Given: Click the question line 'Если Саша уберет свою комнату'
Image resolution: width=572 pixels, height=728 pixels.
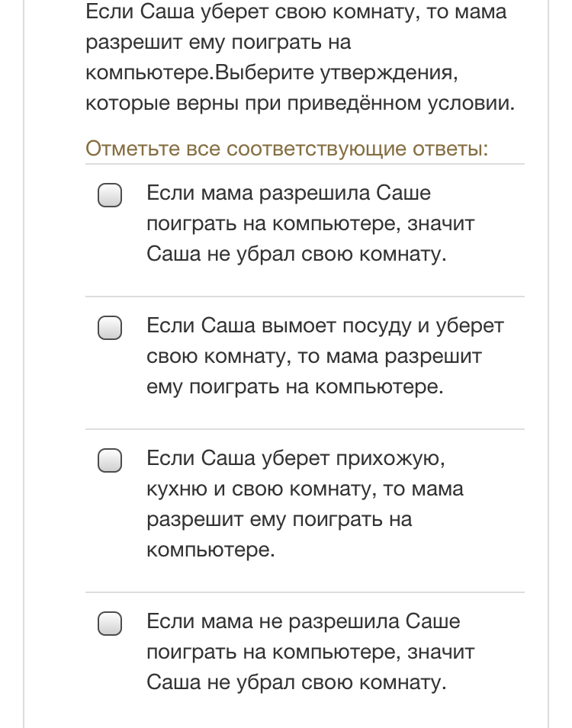Looking at the screenshot, I should coord(296,12).
